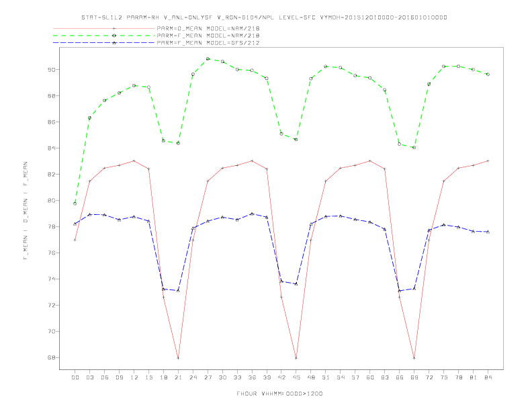Click x-axis tick label 27
Image resolution: width=532 pixels, height=411 pixels.
pyautogui.click(x=208, y=377)
